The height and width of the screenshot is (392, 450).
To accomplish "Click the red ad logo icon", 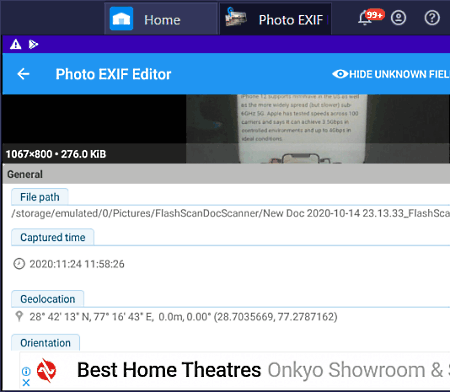I will pyautogui.click(x=46, y=370).
